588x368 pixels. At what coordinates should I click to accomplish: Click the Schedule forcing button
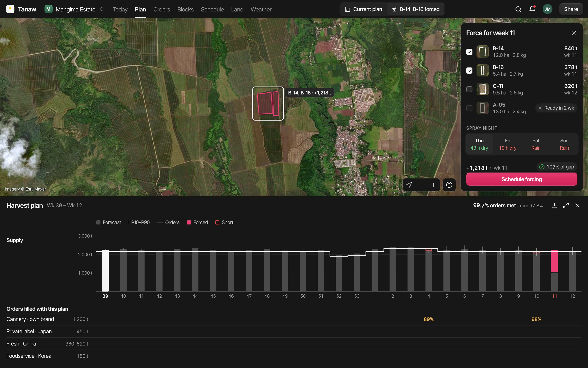522,179
